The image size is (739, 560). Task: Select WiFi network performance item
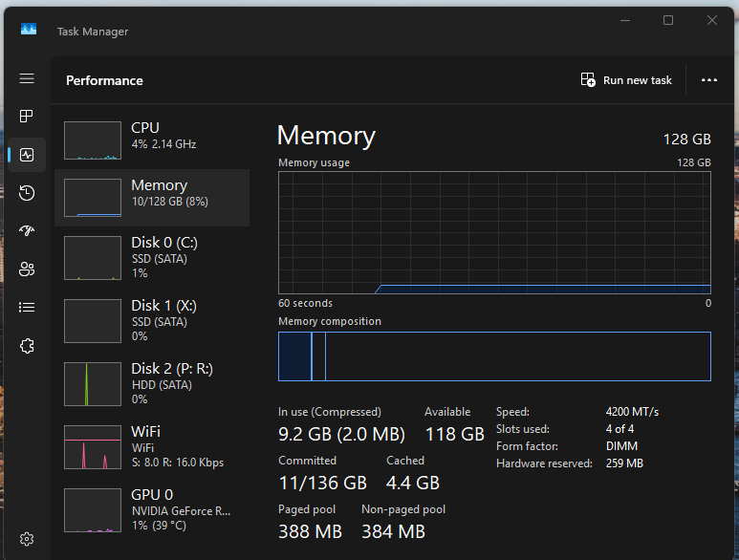pyautogui.click(x=152, y=446)
